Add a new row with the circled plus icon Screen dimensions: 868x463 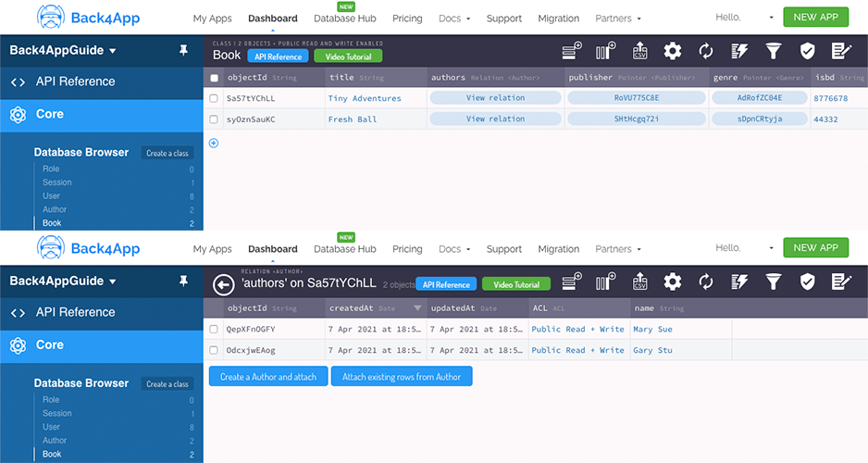click(x=214, y=143)
